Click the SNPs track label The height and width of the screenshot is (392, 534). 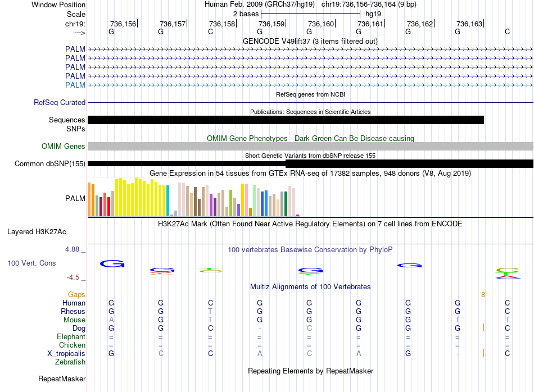pyautogui.click(x=76, y=129)
